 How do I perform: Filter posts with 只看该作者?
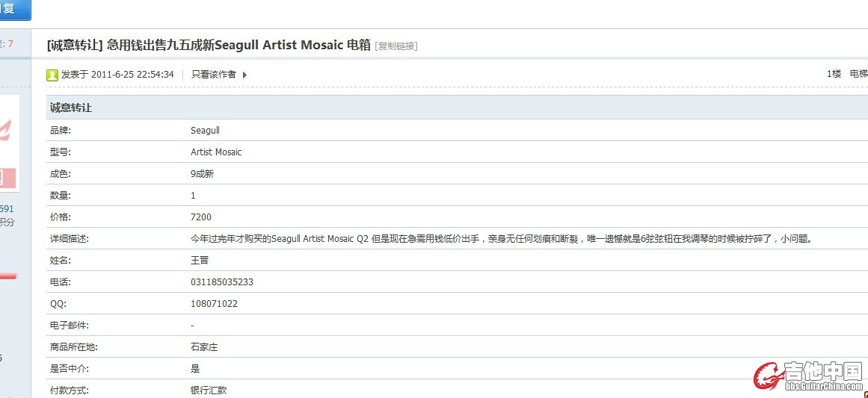pos(214,75)
